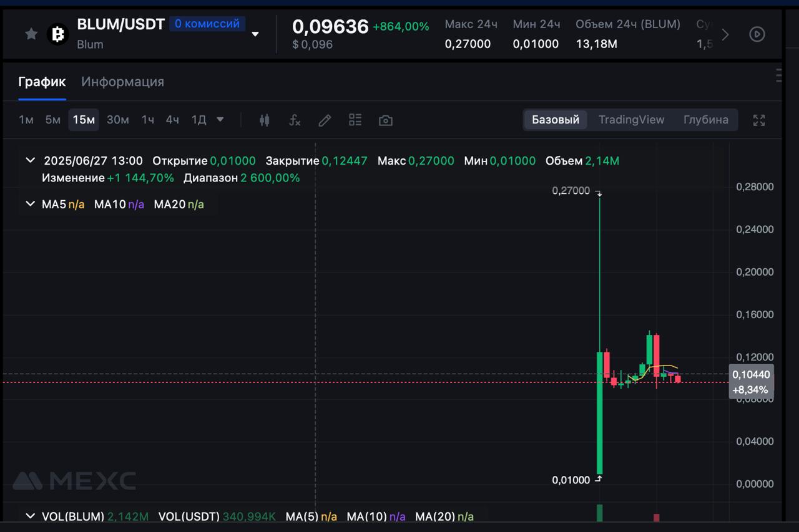Collapse the MA5 MA10 MA20 indicator row

coord(30,204)
